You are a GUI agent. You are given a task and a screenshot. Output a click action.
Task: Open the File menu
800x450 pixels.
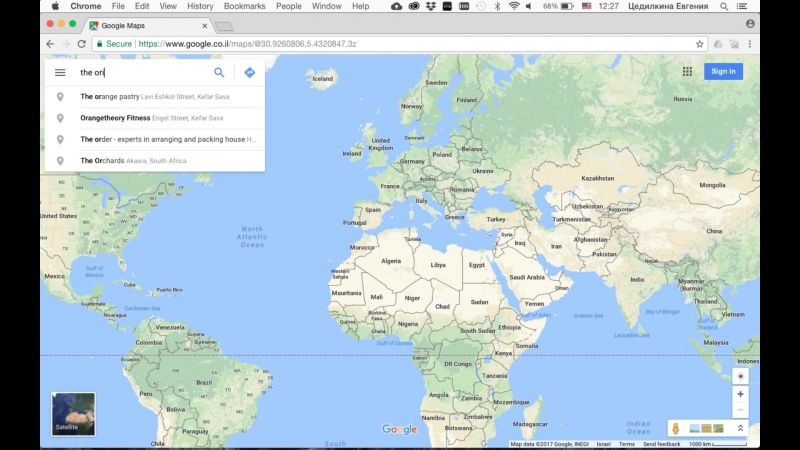(118, 6)
